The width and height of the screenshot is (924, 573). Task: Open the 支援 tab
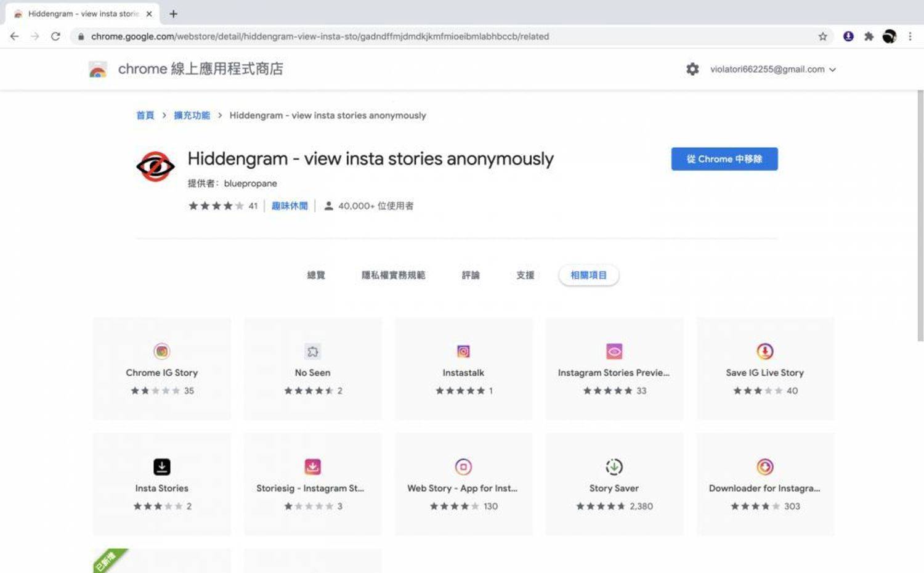pyautogui.click(x=525, y=275)
